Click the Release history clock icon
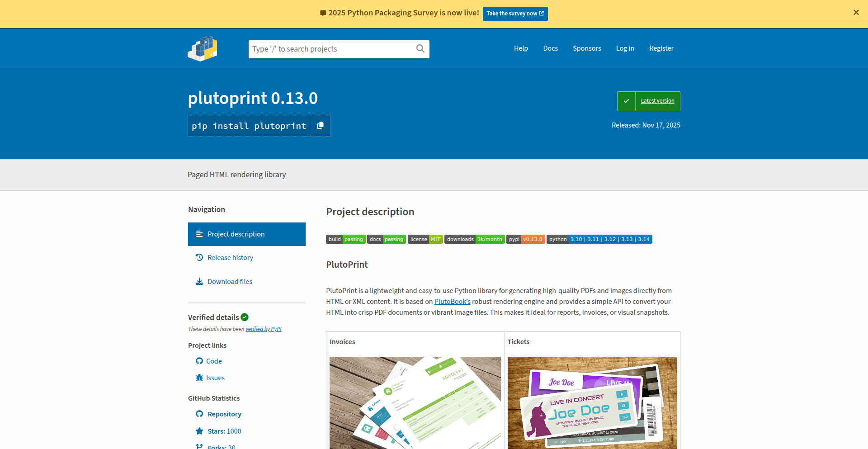This screenshot has height=449, width=868. (200, 257)
